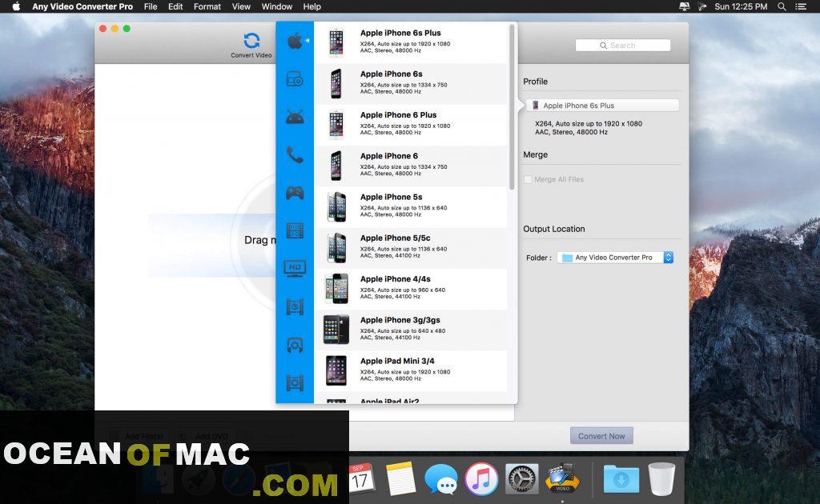Launch Messages from the Dock

click(441, 479)
